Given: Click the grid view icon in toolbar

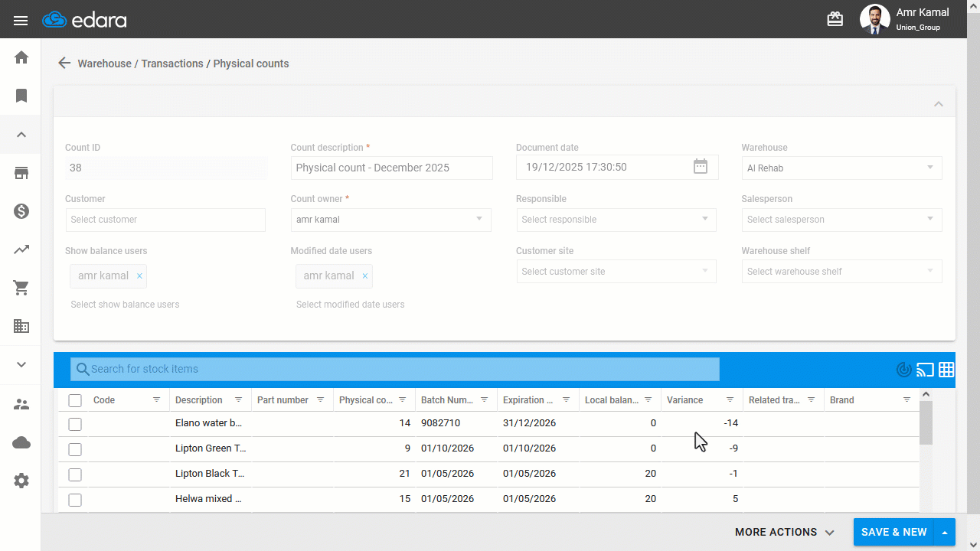Looking at the screenshot, I should [x=946, y=370].
